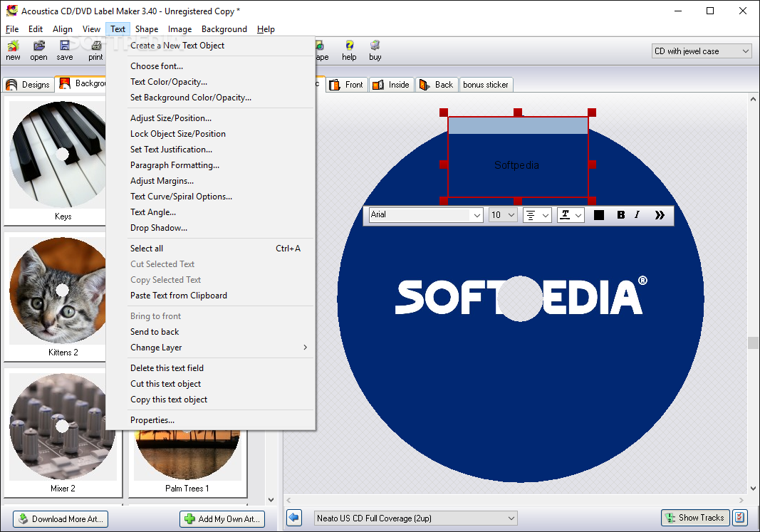This screenshot has height=532, width=760.
Task: Open the text color black swatch
Action: point(599,214)
